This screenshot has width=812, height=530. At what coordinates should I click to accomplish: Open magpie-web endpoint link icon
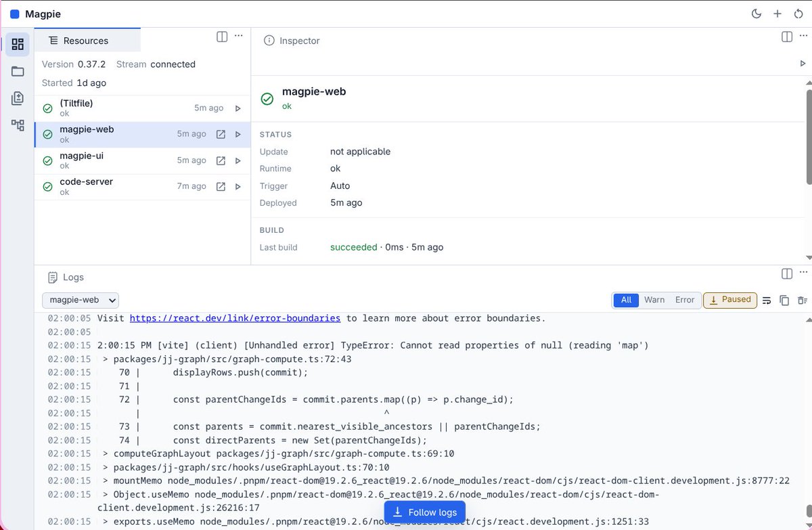[221, 135]
